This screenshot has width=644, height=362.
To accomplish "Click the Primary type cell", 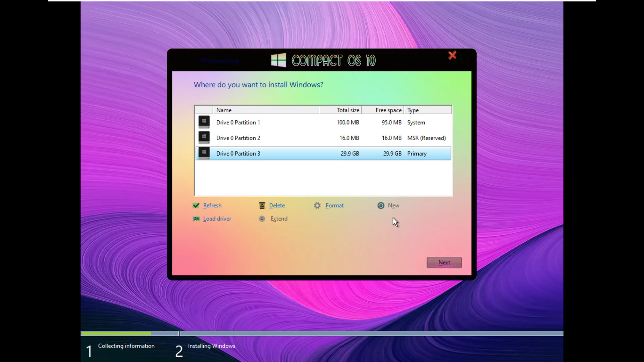I will tap(417, 154).
